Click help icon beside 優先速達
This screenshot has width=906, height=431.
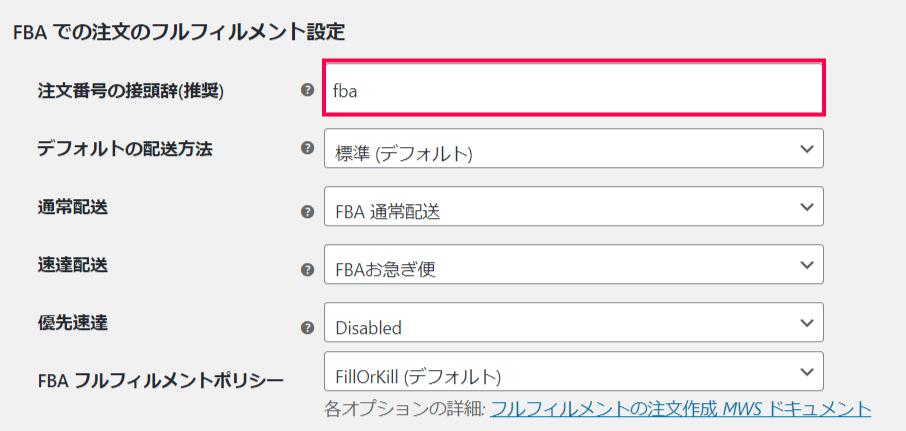pyautogui.click(x=308, y=328)
